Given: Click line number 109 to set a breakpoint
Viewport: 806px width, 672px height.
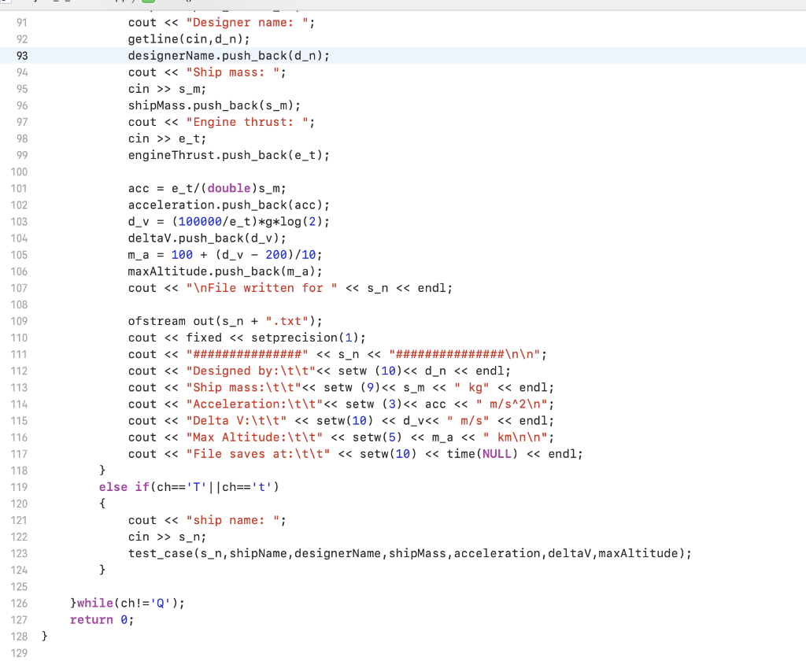Looking at the screenshot, I should 20,321.
